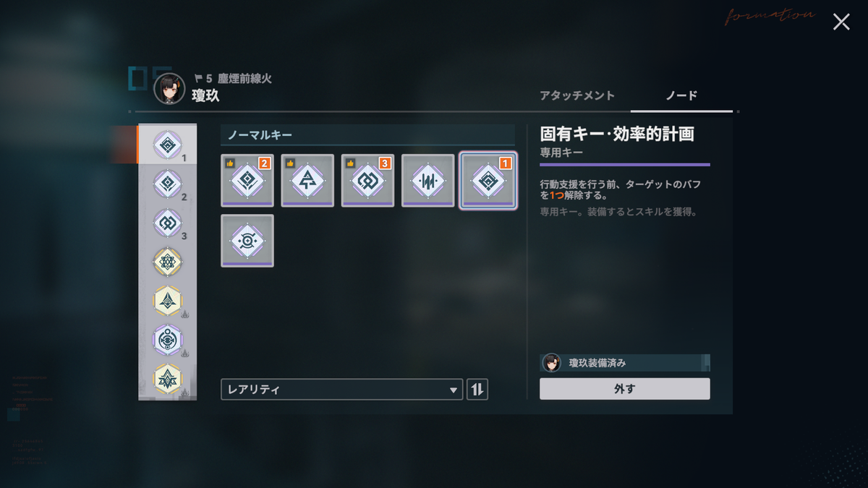
Task: Select the first key with badge 2
Action: [x=247, y=181]
